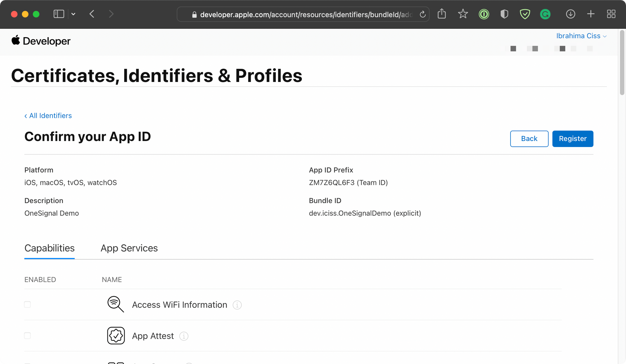
Task: Click the Safari sidebar toggle icon
Action: pos(59,14)
